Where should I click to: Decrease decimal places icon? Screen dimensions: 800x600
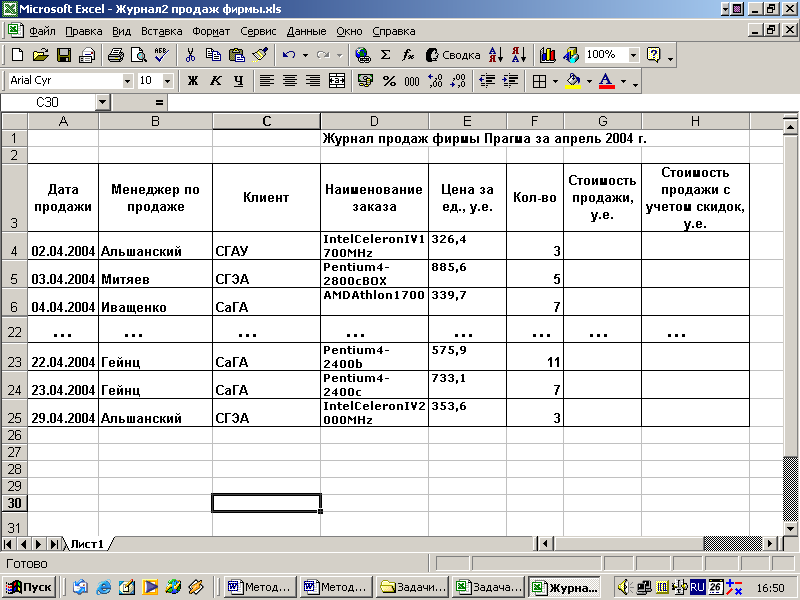458,81
